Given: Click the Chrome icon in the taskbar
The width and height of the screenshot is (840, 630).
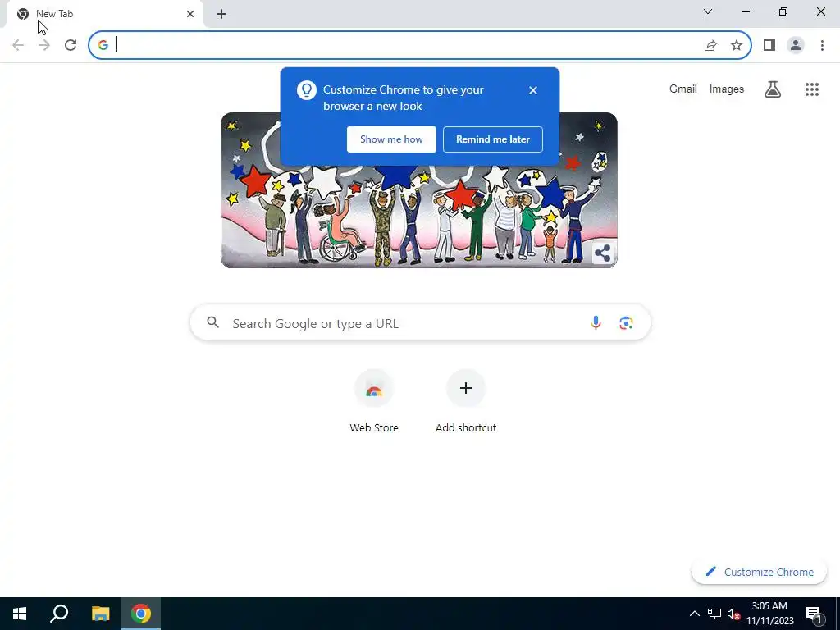Looking at the screenshot, I should click(141, 614).
